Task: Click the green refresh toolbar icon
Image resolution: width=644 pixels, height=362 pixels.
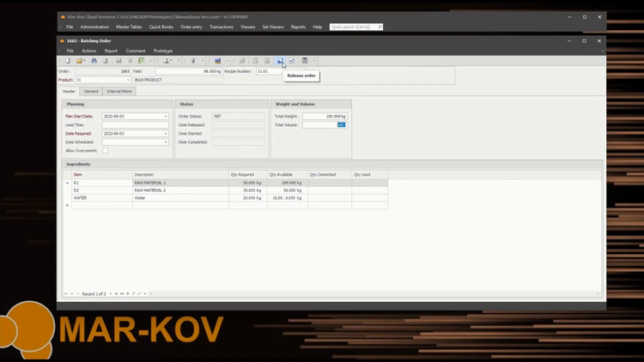Action: click(142, 61)
